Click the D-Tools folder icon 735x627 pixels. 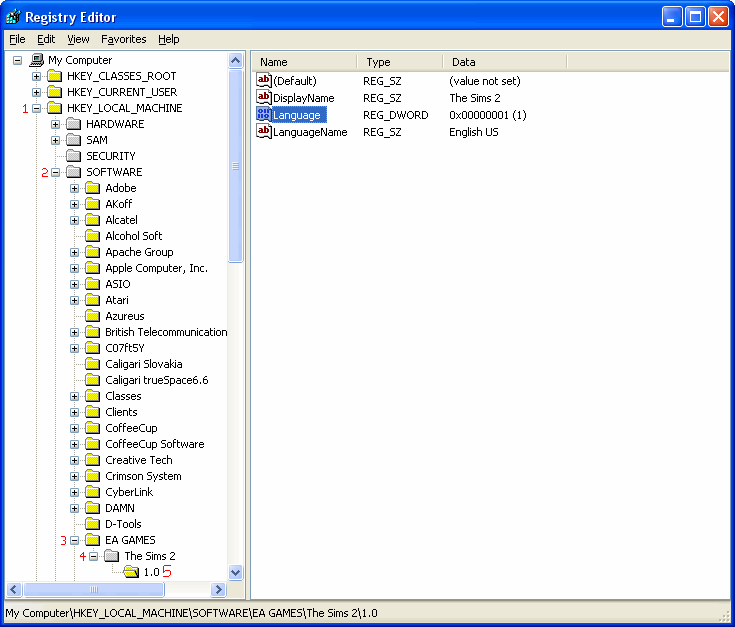pos(93,524)
